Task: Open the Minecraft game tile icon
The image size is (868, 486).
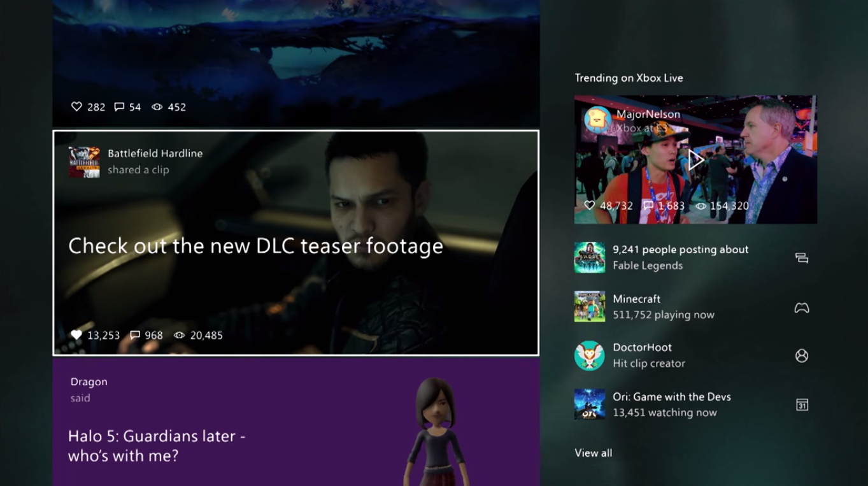Action: pyautogui.click(x=590, y=306)
